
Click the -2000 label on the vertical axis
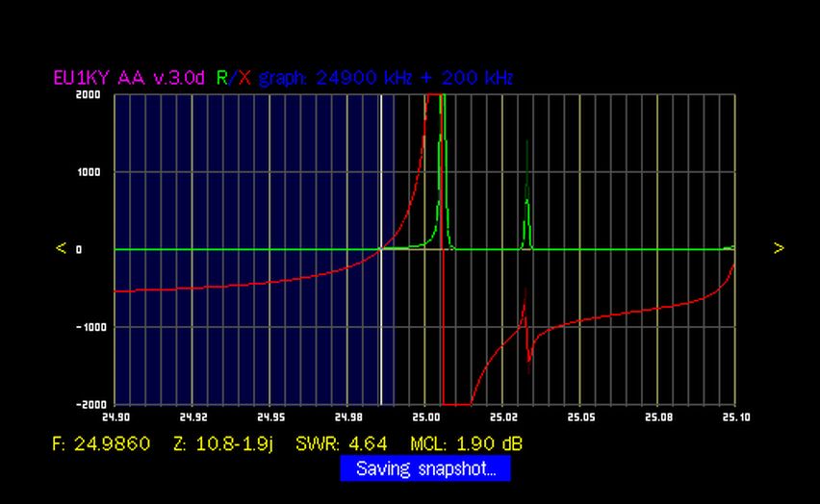[x=87, y=404]
